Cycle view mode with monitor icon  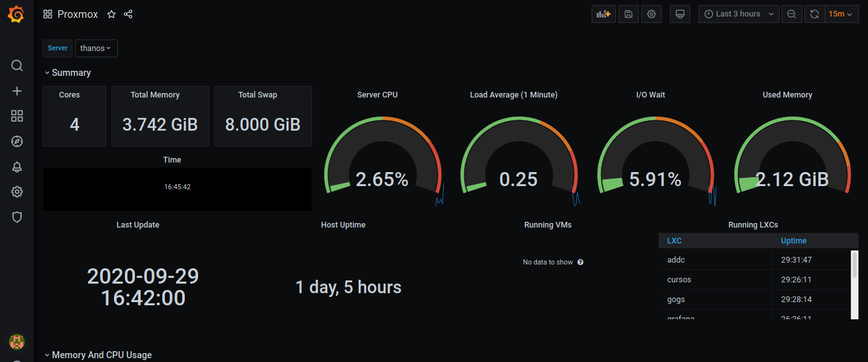680,14
